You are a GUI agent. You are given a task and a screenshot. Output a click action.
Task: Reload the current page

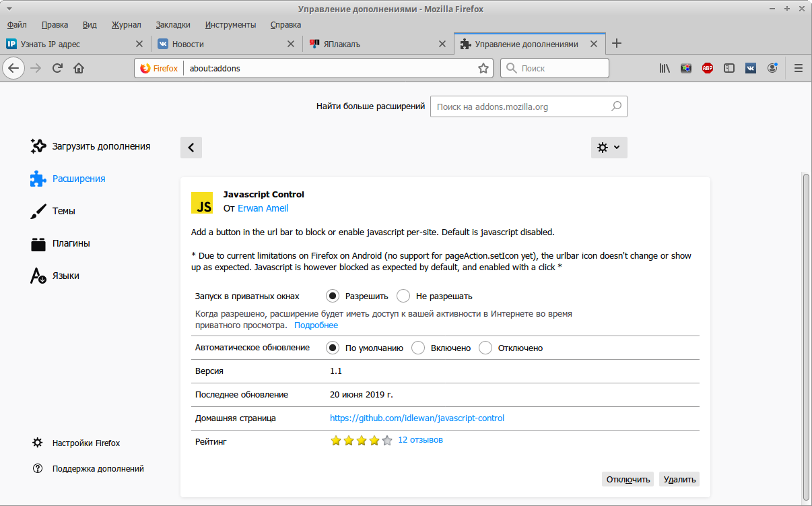(x=58, y=68)
